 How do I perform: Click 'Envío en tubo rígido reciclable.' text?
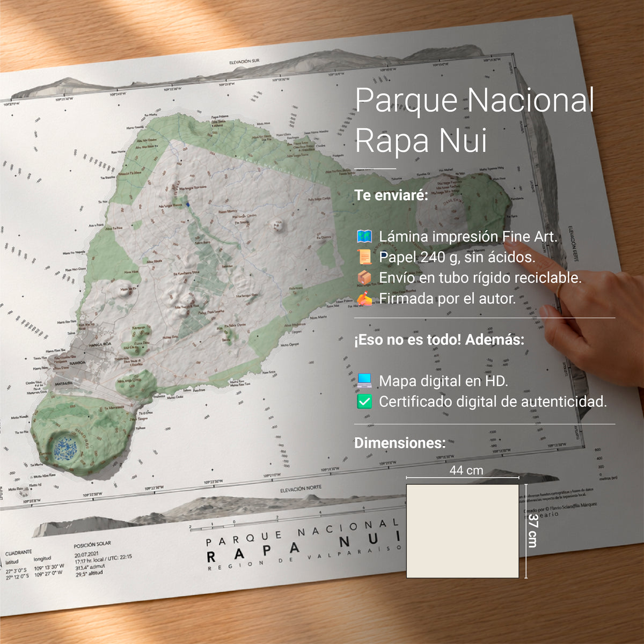point(480,277)
